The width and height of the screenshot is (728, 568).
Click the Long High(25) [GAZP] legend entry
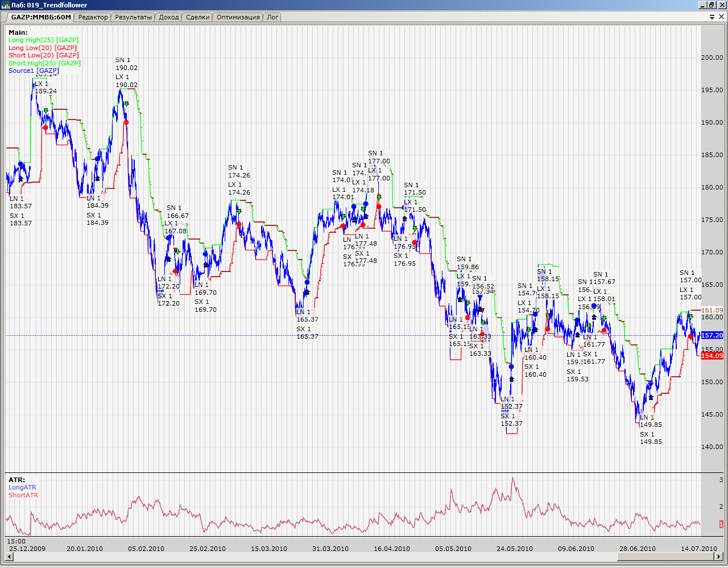pos(44,40)
